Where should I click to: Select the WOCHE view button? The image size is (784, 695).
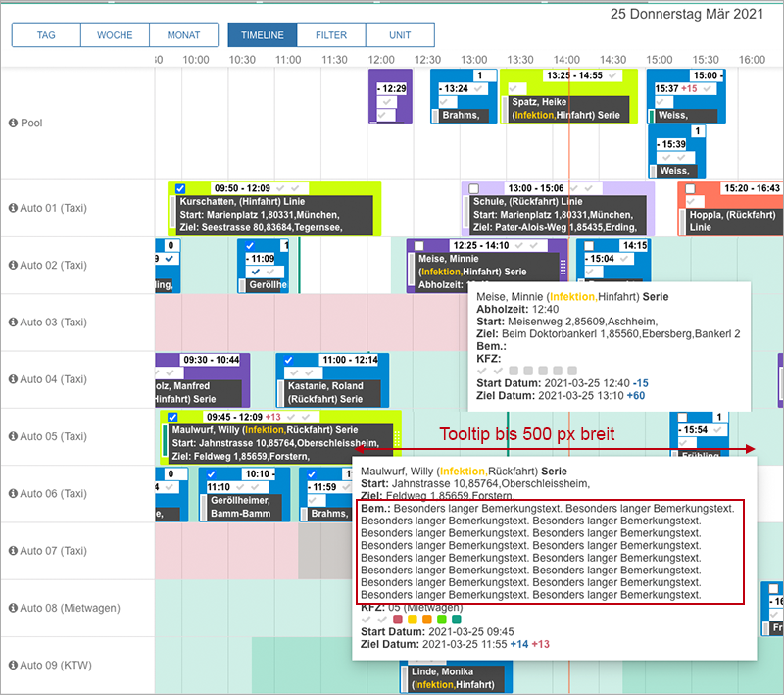[x=115, y=35]
